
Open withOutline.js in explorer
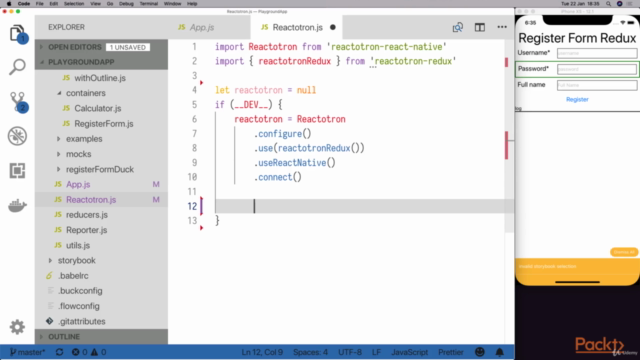[101, 78]
